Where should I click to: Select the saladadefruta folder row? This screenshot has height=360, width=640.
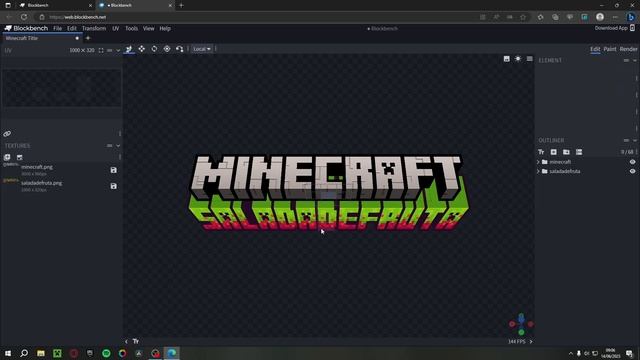click(x=587, y=171)
